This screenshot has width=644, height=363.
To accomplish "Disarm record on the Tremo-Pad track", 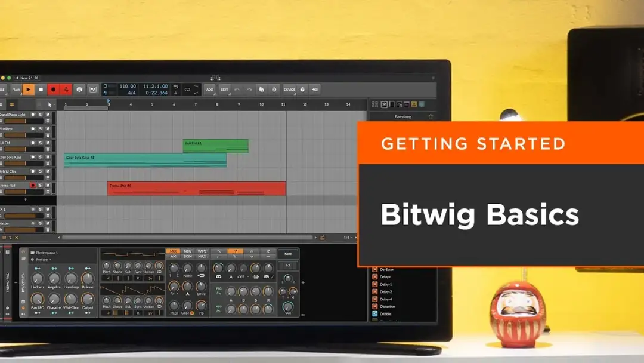I will (x=33, y=186).
